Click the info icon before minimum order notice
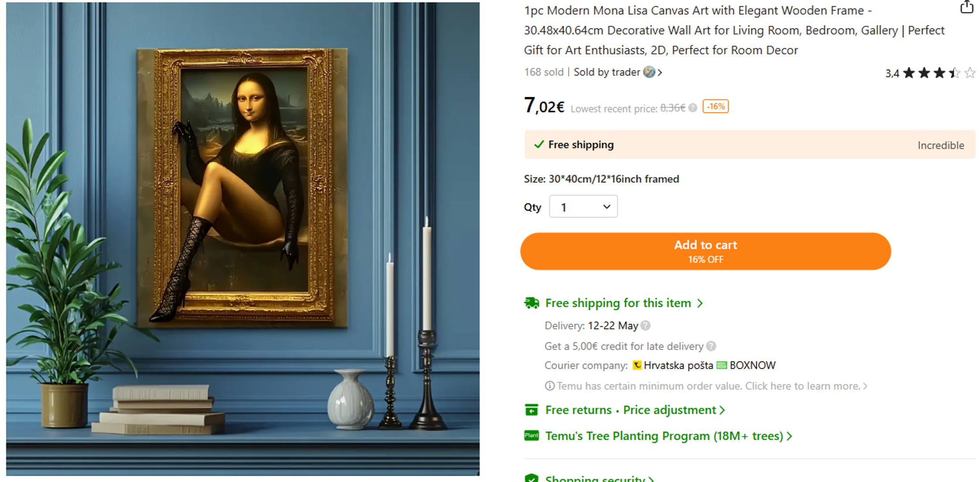980x482 pixels. 550,386
